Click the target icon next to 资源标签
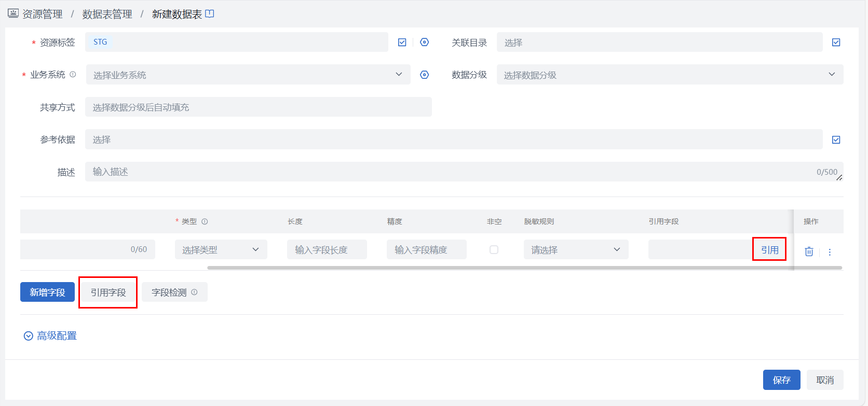Image resolution: width=868 pixels, height=406 pixels. pyautogui.click(x=424, y=42)
